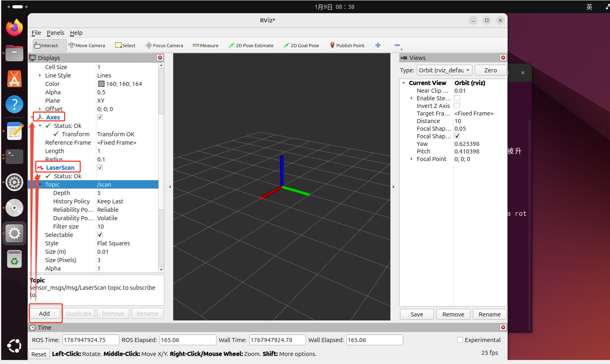
Task: Open the view Type dropdown
Action: point(444,70)
